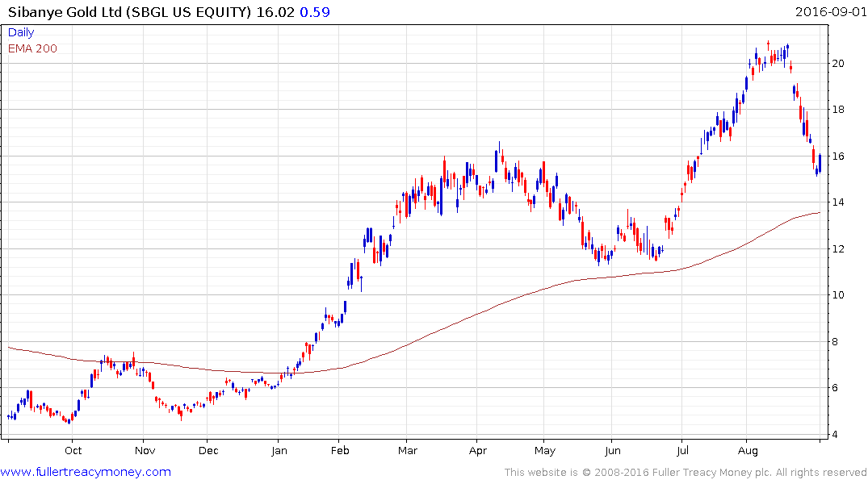This screenshot has width=868, height=484.
Task: Click the y-axis value 8
Action: coord(835,342)
